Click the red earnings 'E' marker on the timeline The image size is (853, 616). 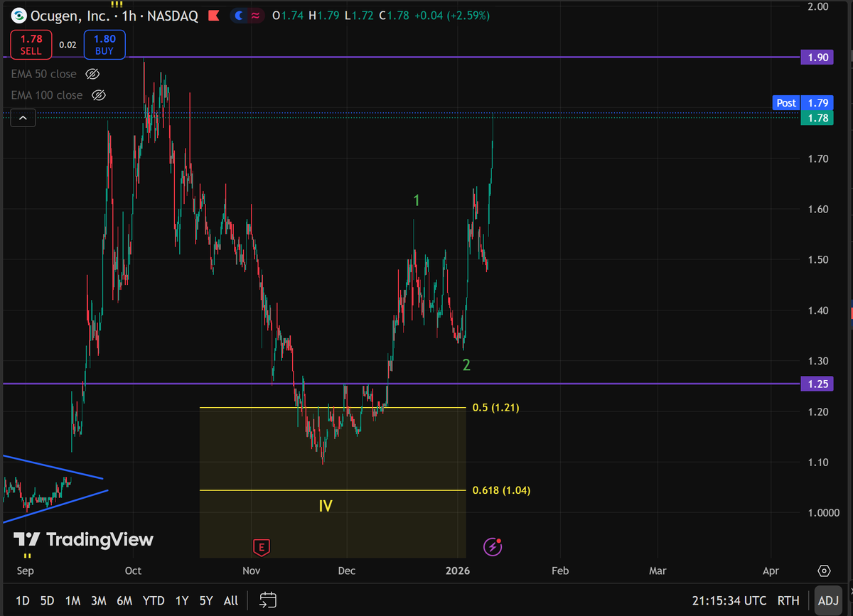pos(261,547)
